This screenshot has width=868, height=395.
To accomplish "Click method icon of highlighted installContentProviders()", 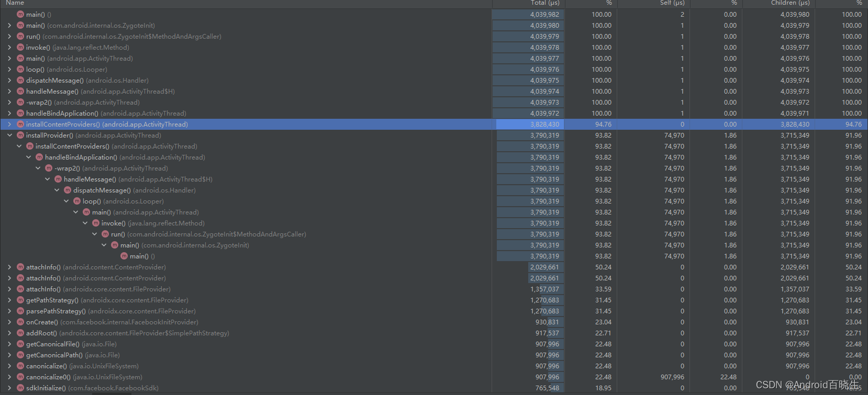I will click(x=20, y=124).
